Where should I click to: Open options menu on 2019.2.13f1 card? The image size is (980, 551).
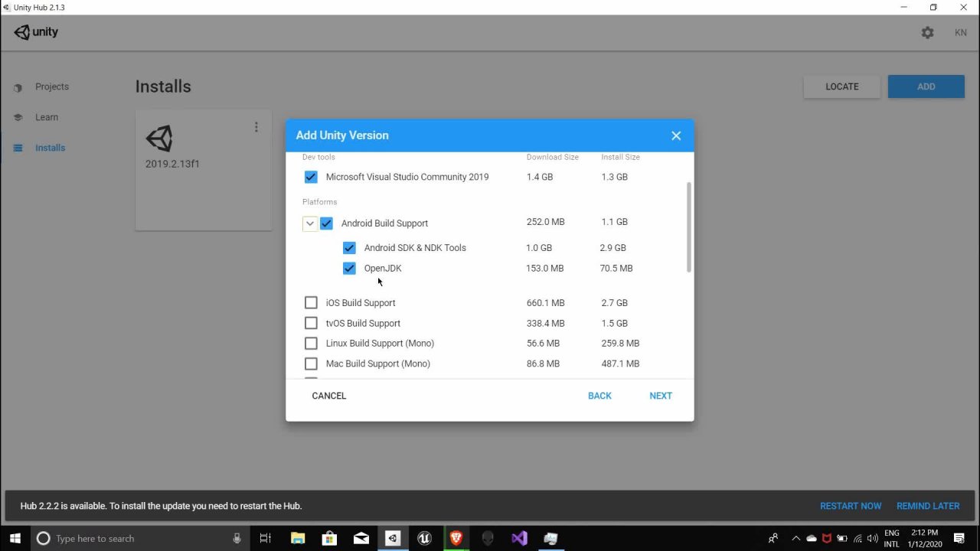pyautogui.click(x=256, y=127)
